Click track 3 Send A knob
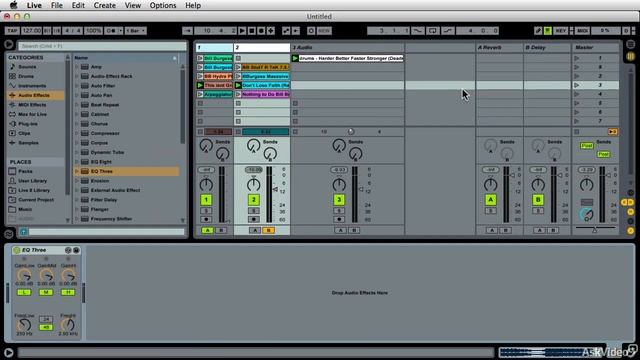Screen dimensions: 640x360 click(x=339, y=146)
